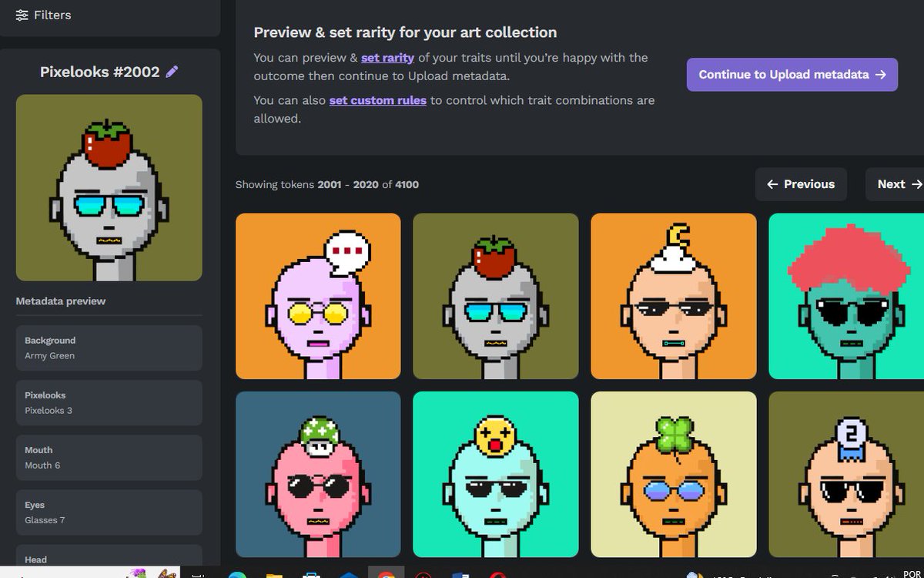Screen dimensions: 924x578
Task: Click the 'Preview & set rarity' heading
Action: pyautogui.click(x=405, y=32)
